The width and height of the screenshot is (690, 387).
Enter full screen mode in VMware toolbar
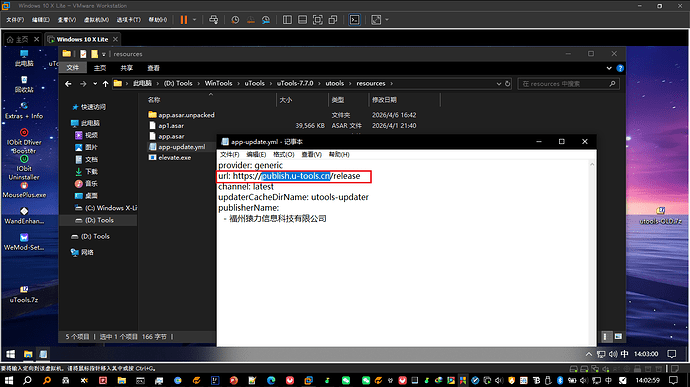[318, 19]
